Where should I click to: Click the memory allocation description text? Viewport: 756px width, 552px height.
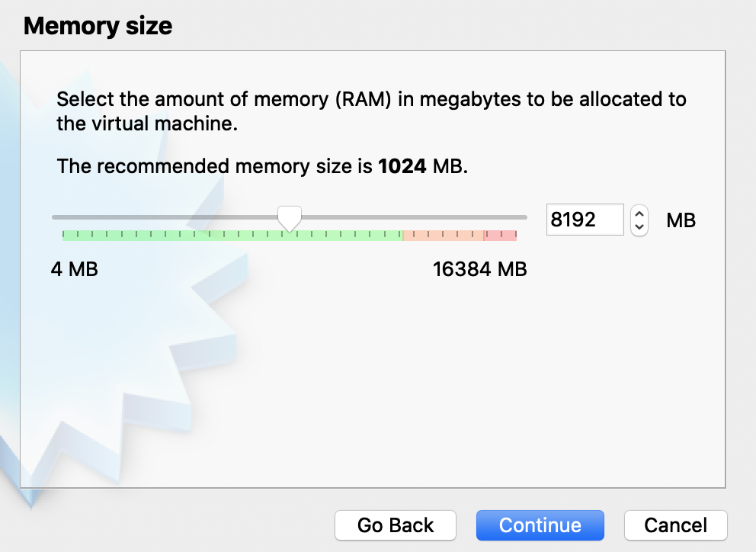click(371, 111)
